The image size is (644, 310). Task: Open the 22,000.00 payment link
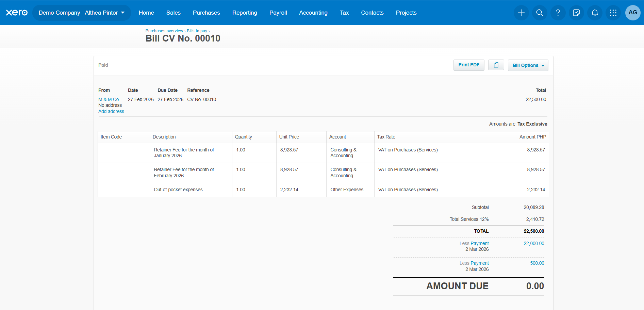(534, 243)
